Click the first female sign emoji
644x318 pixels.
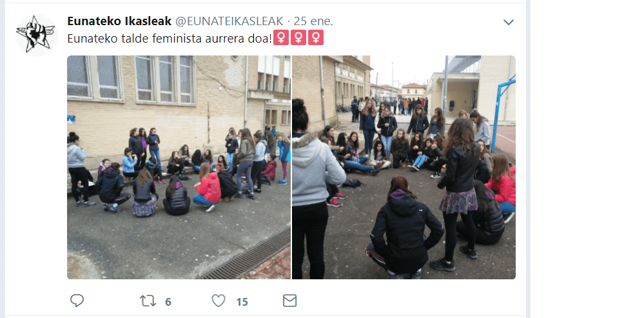pyautogui.click(x=281, y=38)
